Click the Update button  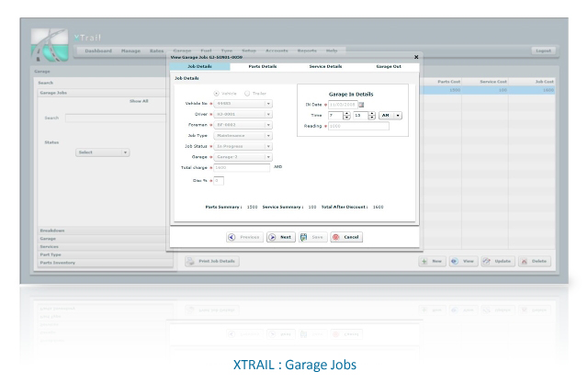tap(498, 261)
